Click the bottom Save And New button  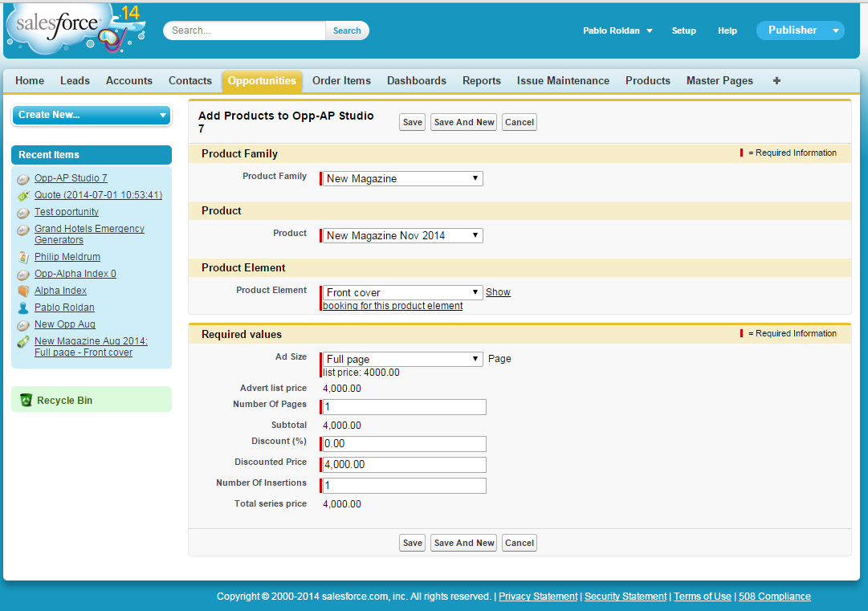click(464, 543)
